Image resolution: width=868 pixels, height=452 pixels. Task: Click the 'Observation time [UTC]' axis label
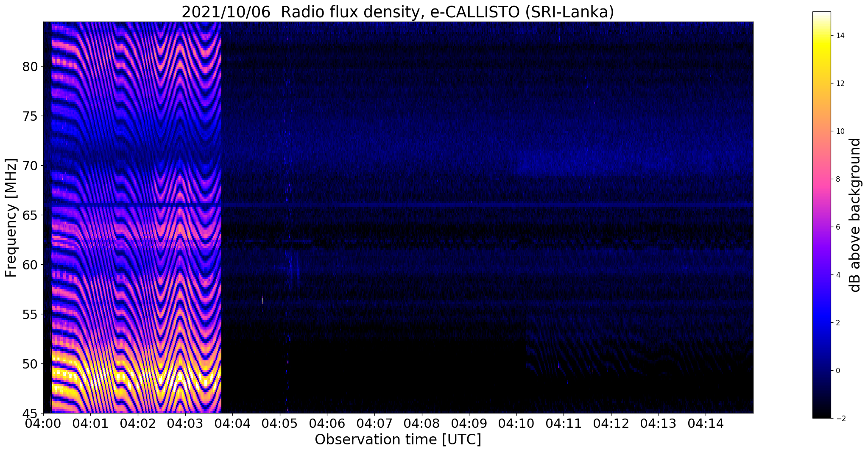(398, 440)
